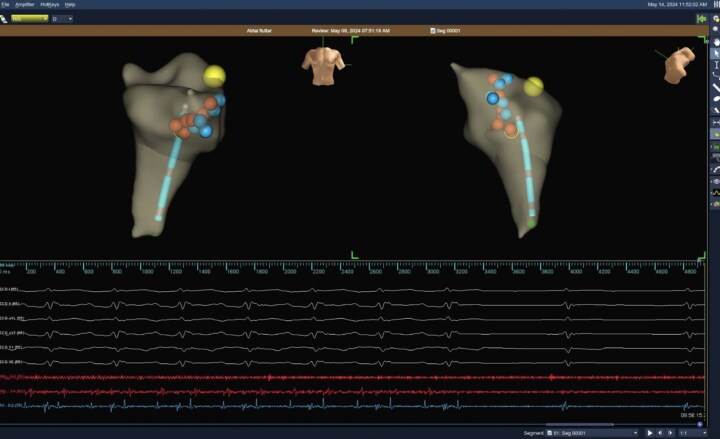
Task: Open the File menu
Action: tap(6, 5)
